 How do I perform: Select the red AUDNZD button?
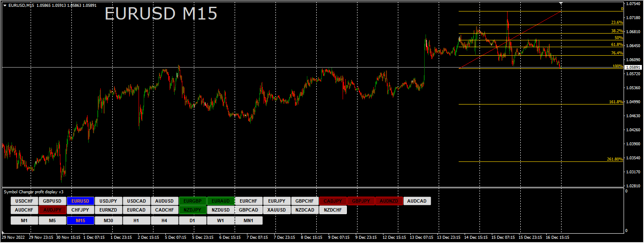pos(389,201)
